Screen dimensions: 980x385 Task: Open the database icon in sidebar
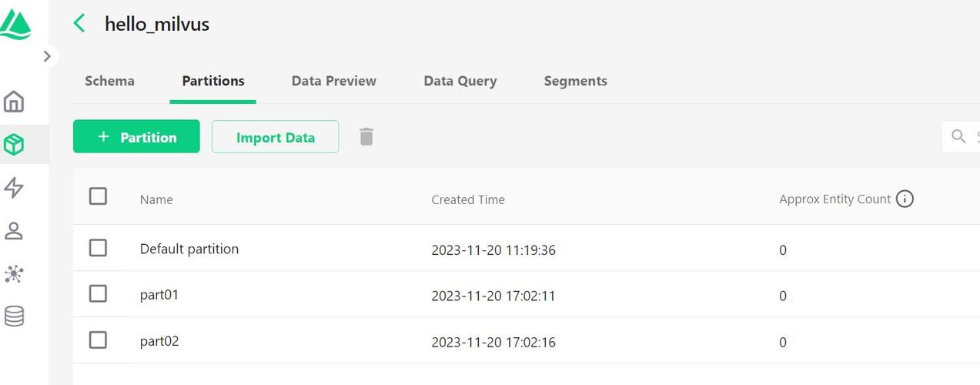click(x=14, y=316)
